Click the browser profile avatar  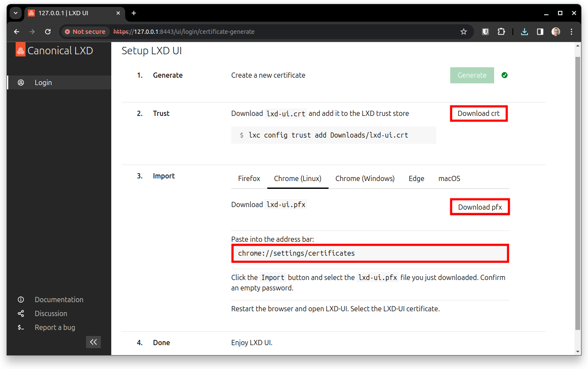click(556, 31)
